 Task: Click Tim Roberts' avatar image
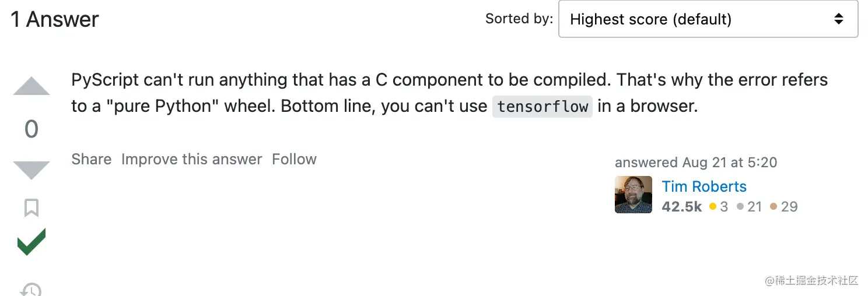[633, 195]
